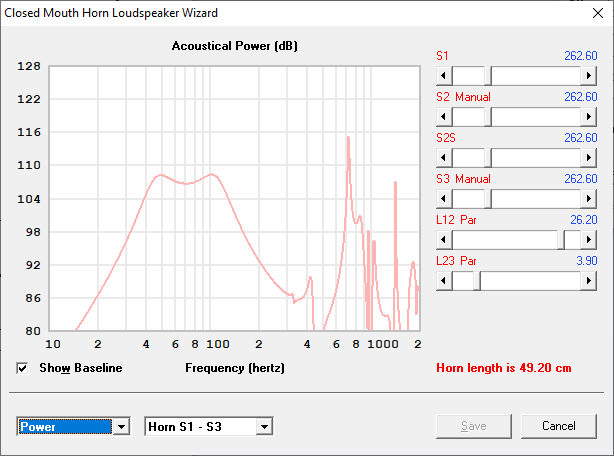Click the L12 Par slider thumb
The image size is (614, 456).
[x=561, y=240]
